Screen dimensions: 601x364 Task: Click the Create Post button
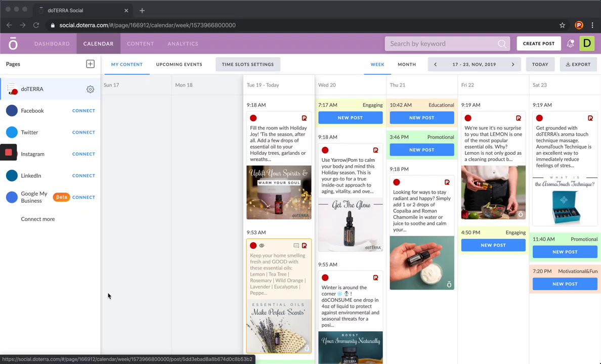tap(539, 43)
